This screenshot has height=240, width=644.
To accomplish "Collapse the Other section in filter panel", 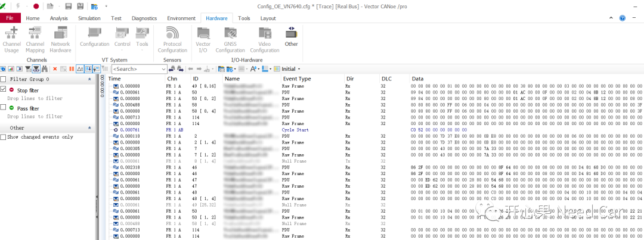I will tap(89, 127).
